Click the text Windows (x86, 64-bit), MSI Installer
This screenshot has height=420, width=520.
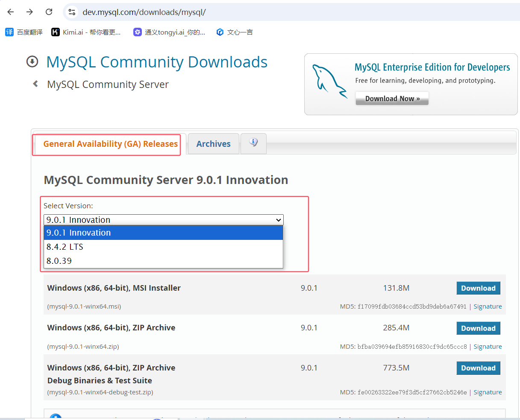(x=114, y=288)
